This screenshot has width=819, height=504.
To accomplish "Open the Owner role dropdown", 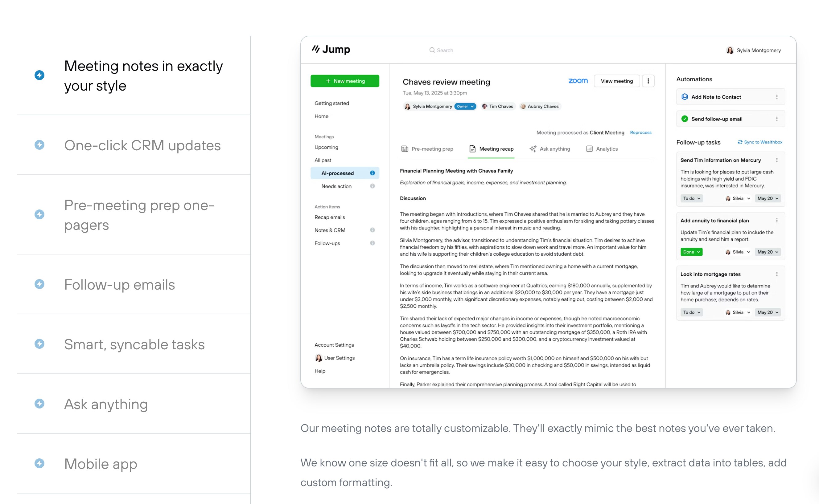I will 465,107.
